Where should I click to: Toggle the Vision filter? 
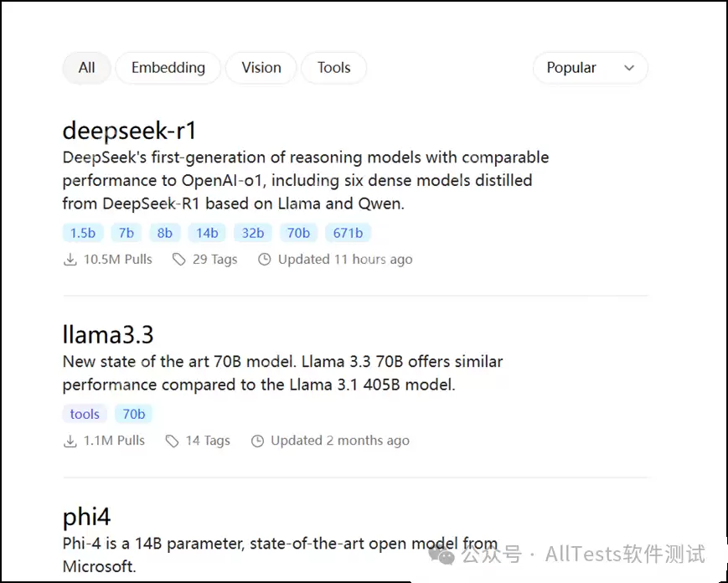pos(261,68)
